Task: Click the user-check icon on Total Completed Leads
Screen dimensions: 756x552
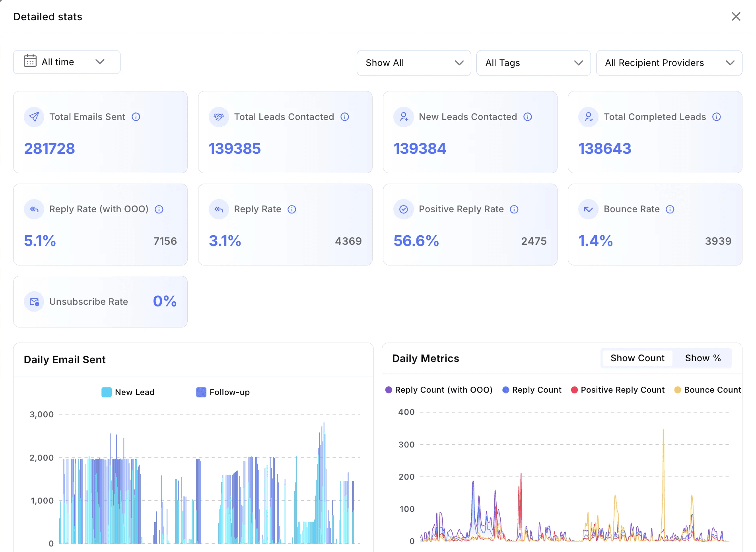Action: [x=589, y=117]
